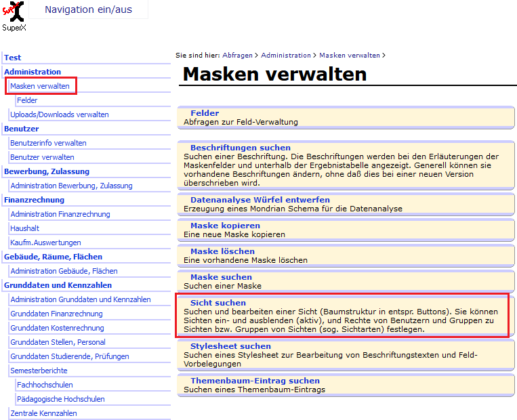Expand the Benutzer section in sidebar
This screenshot has width=517, height=420.
point(22,129)
